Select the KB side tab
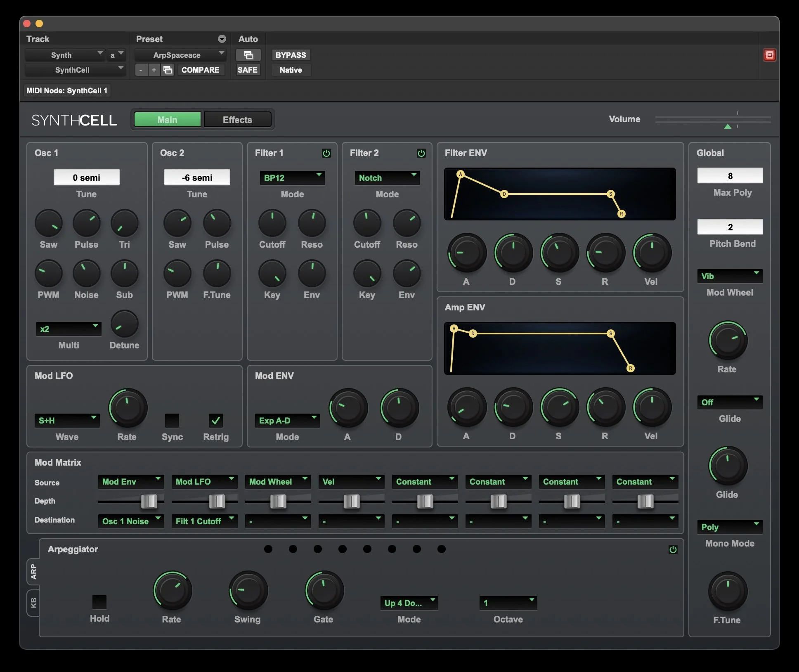This screenshot has height=672, width=799. (33, 603)
